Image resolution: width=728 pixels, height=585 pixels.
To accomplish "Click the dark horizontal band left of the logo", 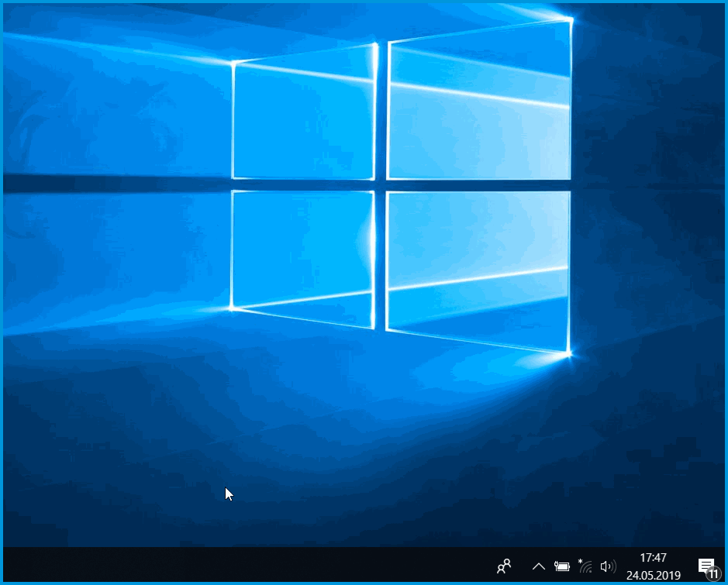I will pos(116,184).
